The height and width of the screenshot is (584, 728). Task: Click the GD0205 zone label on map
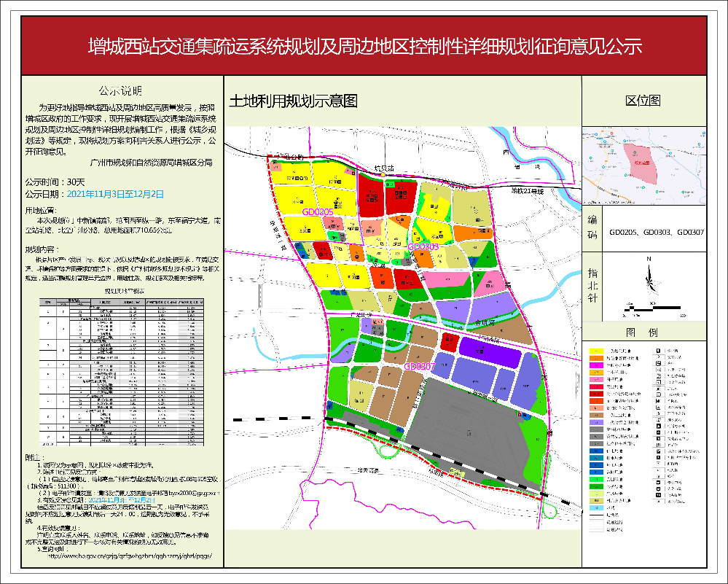pos(317,211)
